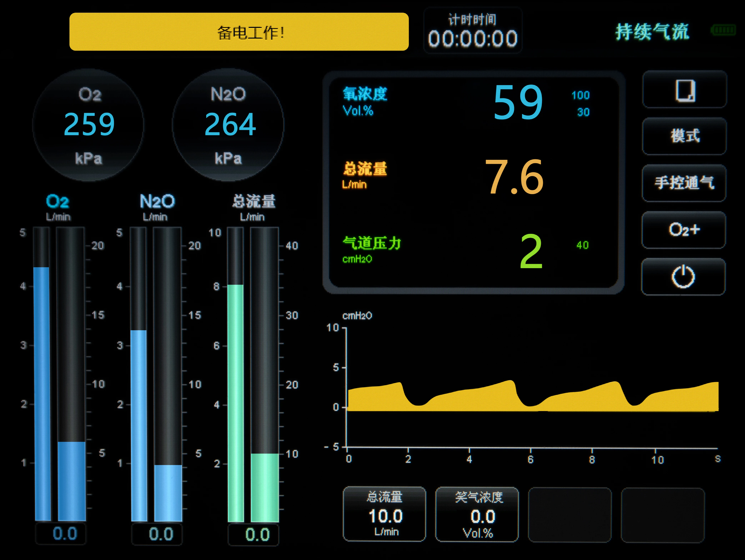Activate 手控通气 manual ventilation
This screenshot has width=745, height=560.
coord(684,183)
